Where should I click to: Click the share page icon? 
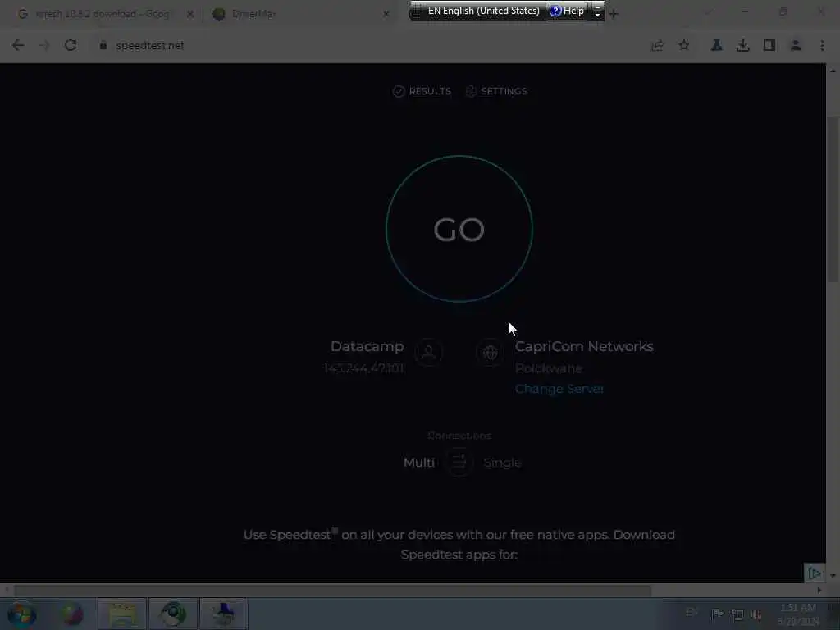click(657, 46)
